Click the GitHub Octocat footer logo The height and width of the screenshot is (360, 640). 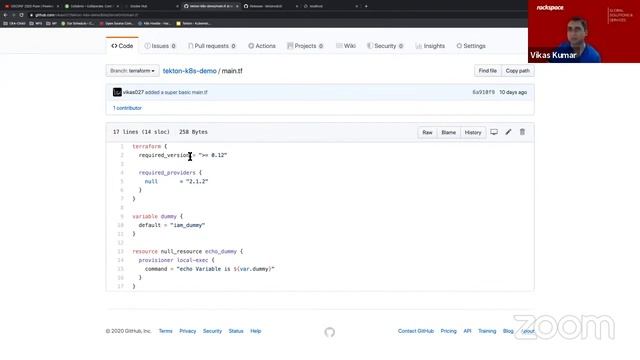coord(330,332)
